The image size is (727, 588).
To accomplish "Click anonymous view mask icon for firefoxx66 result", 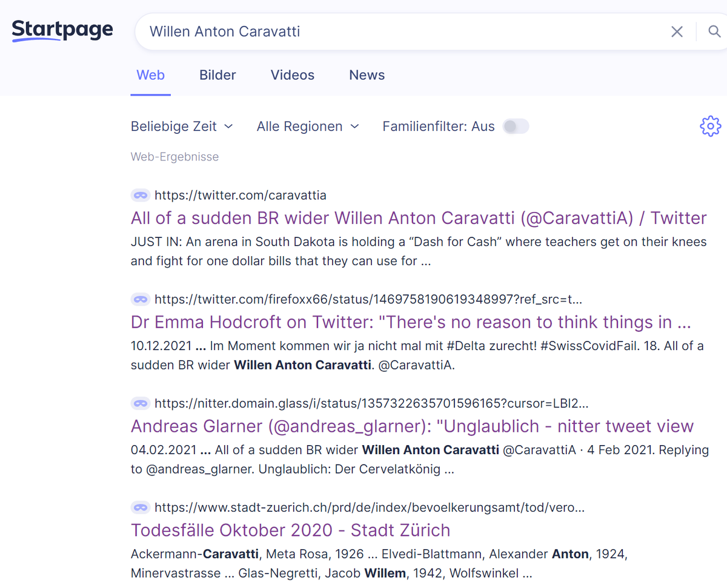I will [141, 299].
